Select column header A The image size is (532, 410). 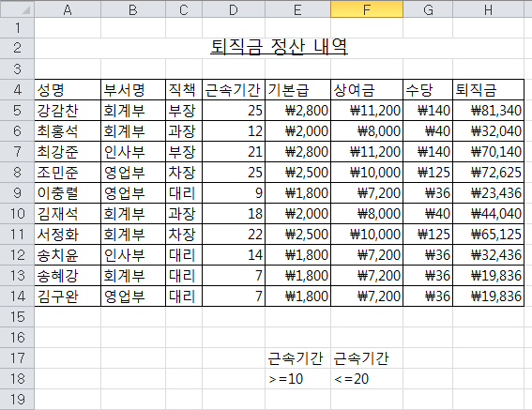tap(68, 9)
